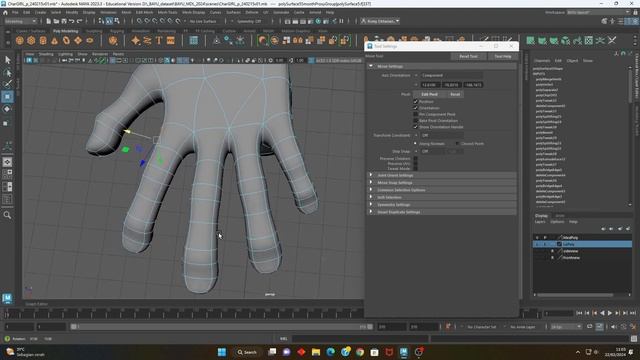Open Layers menu in layer editor
Viewport: 640px width, 360px height.
pos(540,222)
